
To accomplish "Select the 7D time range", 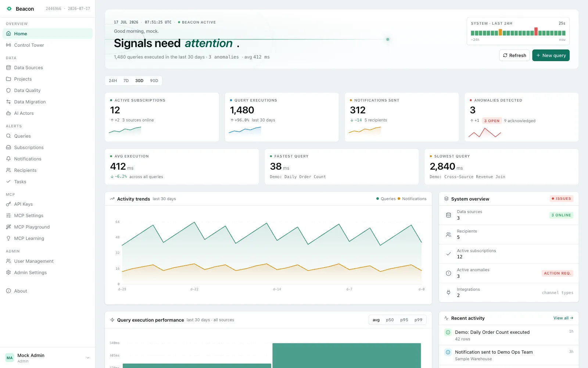I will point(126,81).
